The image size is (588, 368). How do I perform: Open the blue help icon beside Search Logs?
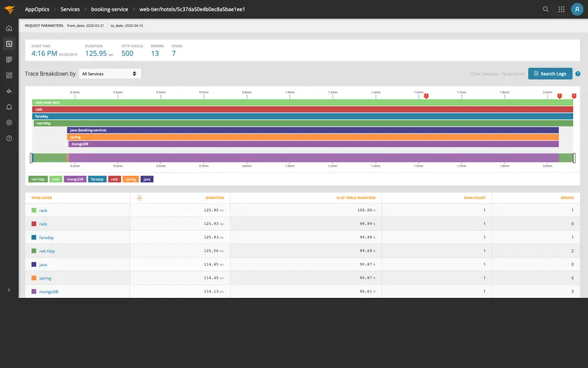pyautogui.click(x=578, y=74)
